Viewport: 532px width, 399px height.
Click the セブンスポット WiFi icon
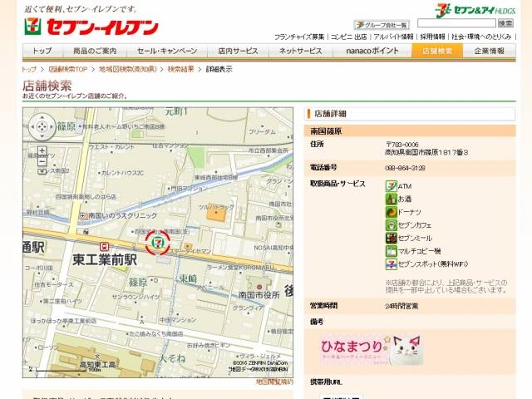(x=392, y=264)
